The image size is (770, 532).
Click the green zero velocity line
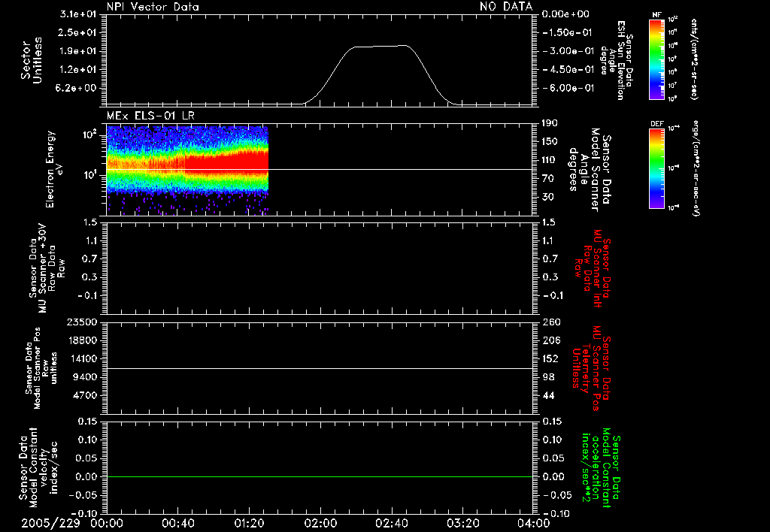click(x=320, y=476)
